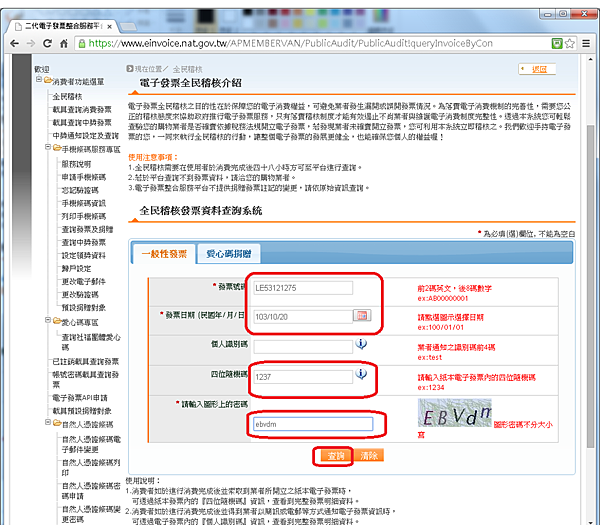Open a new browser tab
The width and height of the screenshot is (600, 525).
click(x=128, y=27)
